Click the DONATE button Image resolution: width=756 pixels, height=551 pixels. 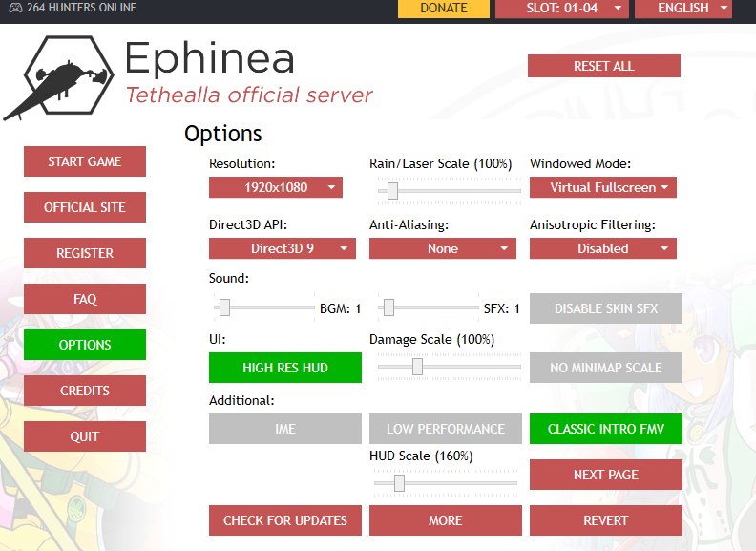coord(444,9)
